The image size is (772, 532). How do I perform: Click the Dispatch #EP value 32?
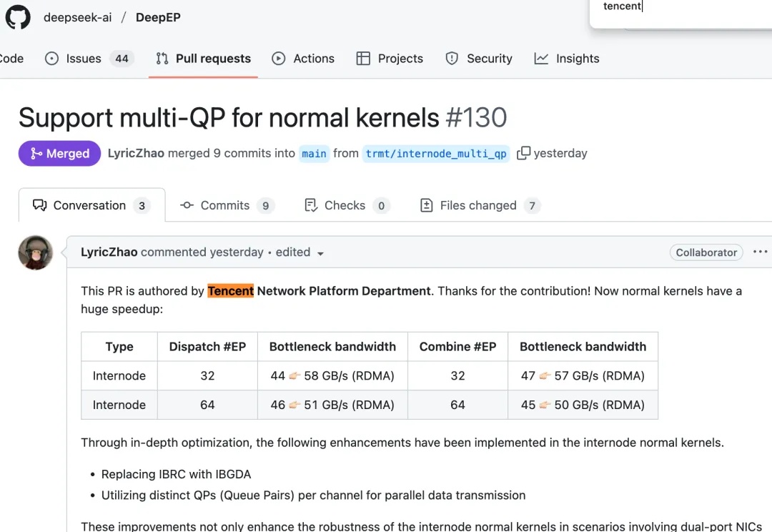pos(207,376)
